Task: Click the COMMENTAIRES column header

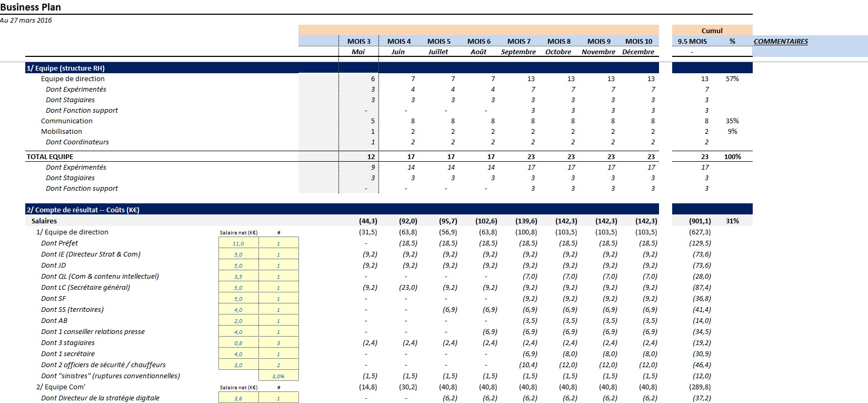Action: click(x=781, y=41)
